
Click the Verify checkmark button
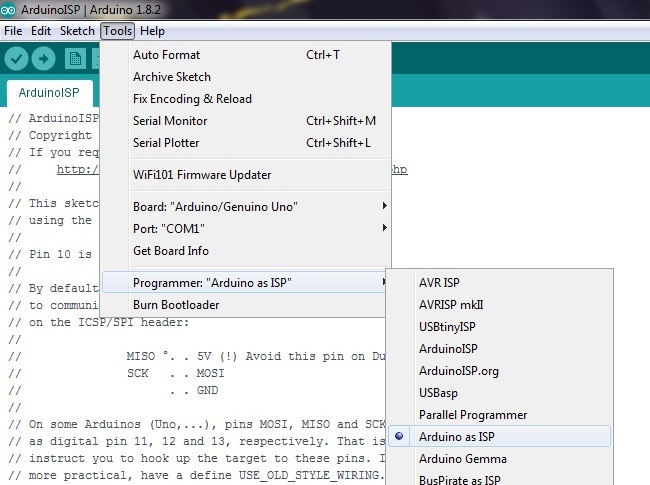coord(16,58)
